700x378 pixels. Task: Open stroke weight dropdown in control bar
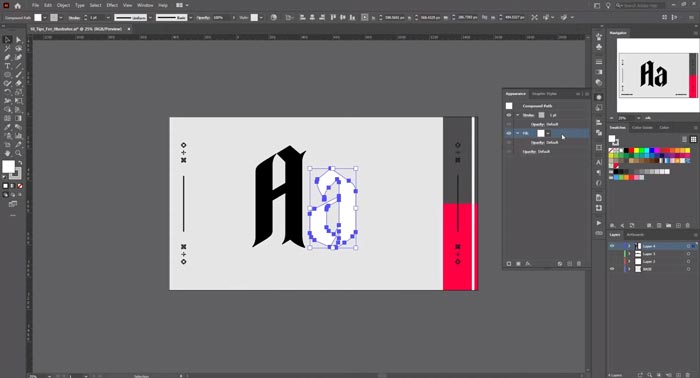pyautogui.click(x=108, y=17)
